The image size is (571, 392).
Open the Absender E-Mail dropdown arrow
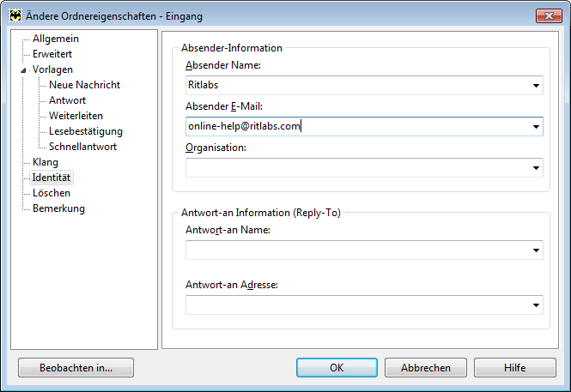536,127
